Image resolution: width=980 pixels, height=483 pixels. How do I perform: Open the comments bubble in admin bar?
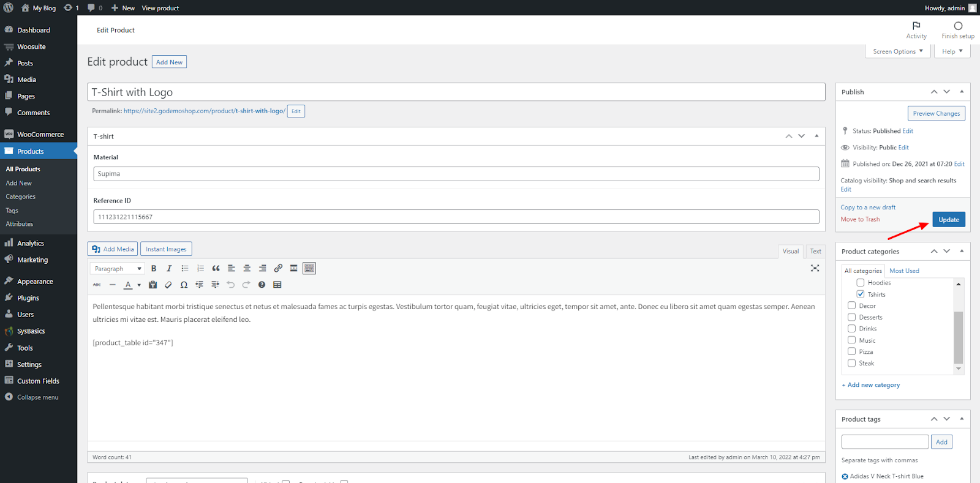pos(94,8)
